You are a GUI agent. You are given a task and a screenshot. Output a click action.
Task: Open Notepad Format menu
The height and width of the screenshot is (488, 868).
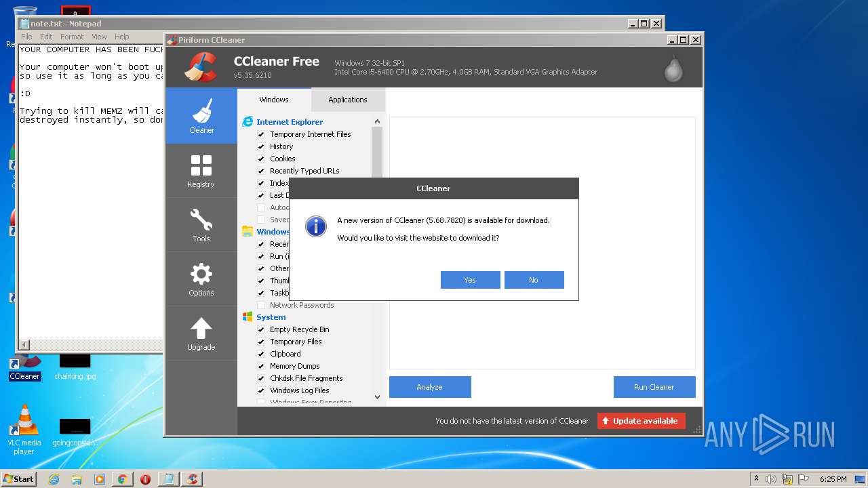point(72,37)
